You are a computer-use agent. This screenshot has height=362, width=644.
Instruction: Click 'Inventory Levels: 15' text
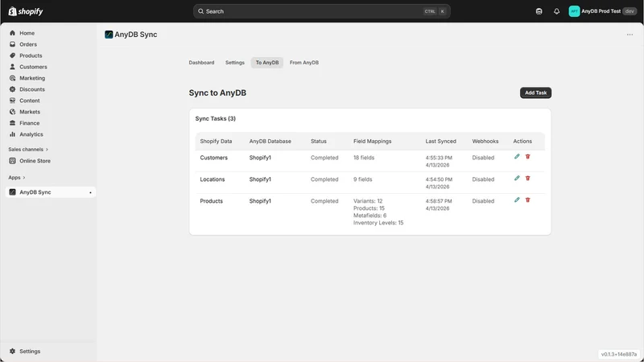[378, 223]
